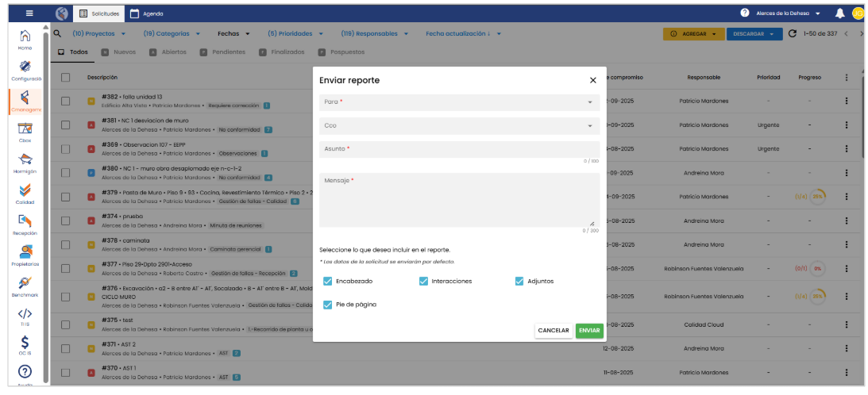868x395 pixels.
Task: Click the search magnifier icon
Action: [x=57, y=33]
